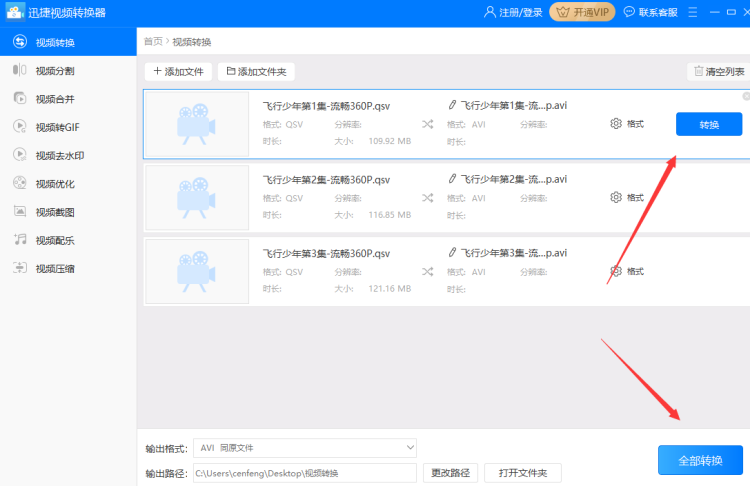Click size value 121.16 MB

[390, 288]
